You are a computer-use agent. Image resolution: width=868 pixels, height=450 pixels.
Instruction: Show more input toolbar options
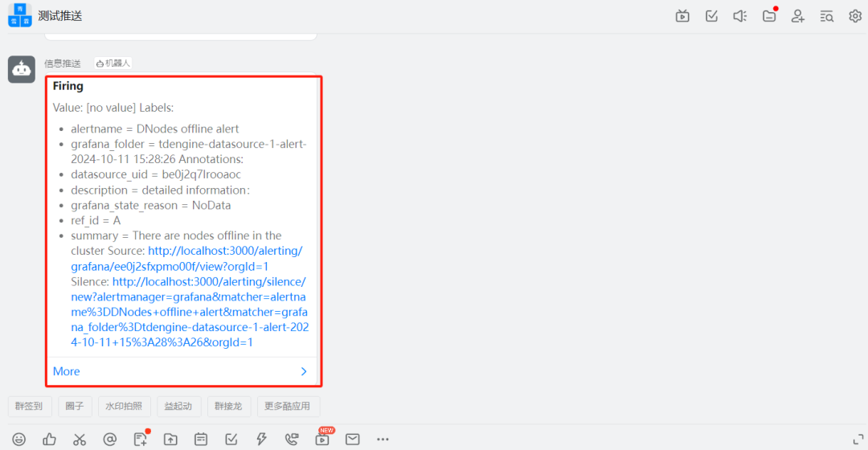[x=383, y=440]
